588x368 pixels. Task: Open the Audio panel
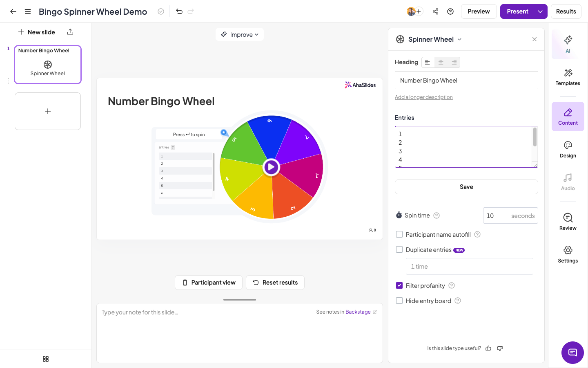click(x=568, y=182)
